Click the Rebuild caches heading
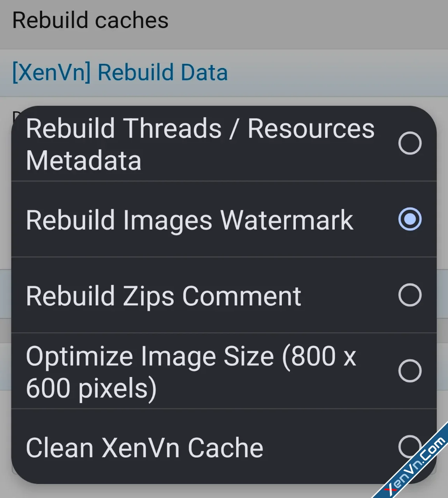 (90, 20)
